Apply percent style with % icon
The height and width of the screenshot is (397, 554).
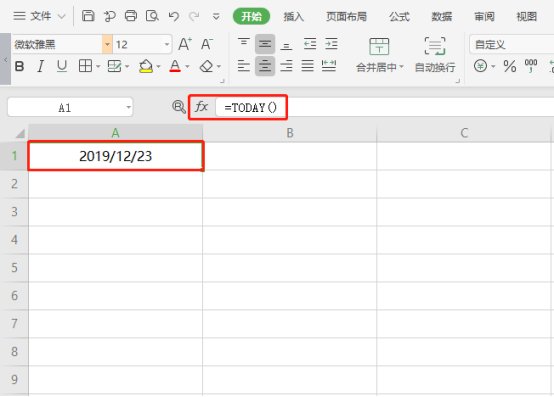(509, 66)
